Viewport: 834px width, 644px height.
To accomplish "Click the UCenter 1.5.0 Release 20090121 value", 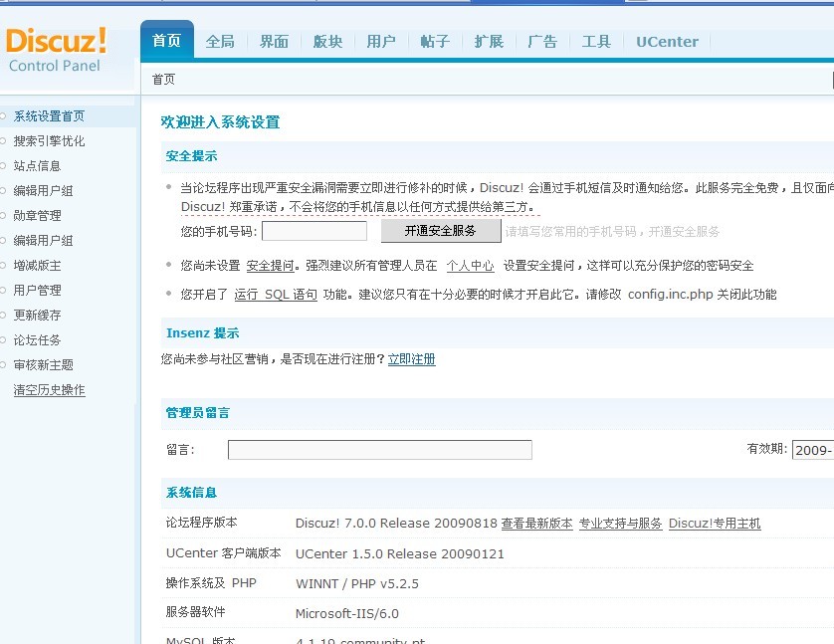I will click(x=399, y=553).
